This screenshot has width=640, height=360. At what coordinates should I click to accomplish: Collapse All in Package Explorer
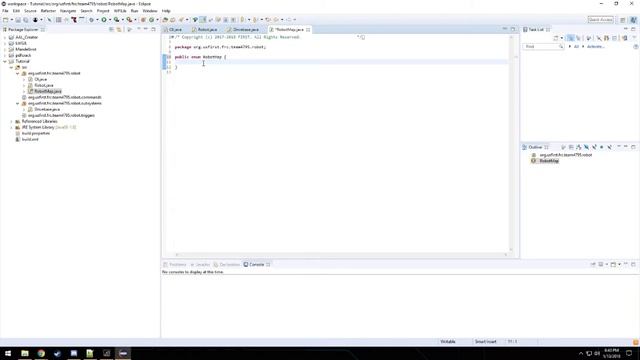click(111, 29)
